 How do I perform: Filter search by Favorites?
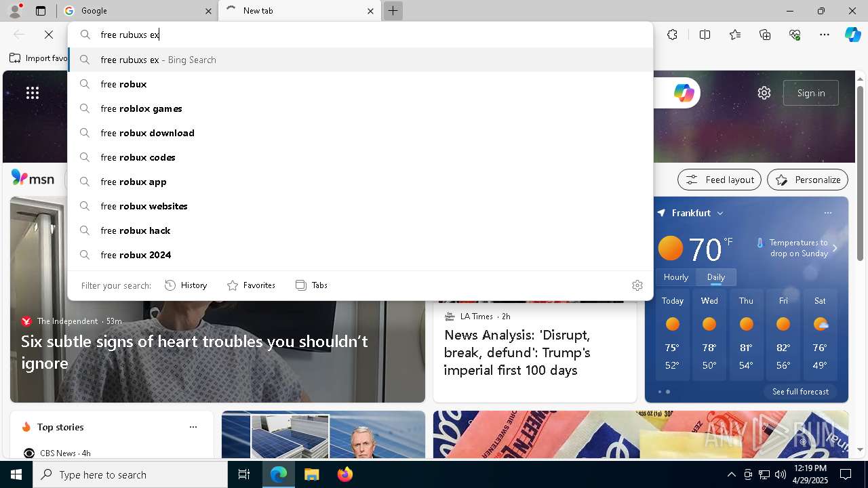(251, 285)
